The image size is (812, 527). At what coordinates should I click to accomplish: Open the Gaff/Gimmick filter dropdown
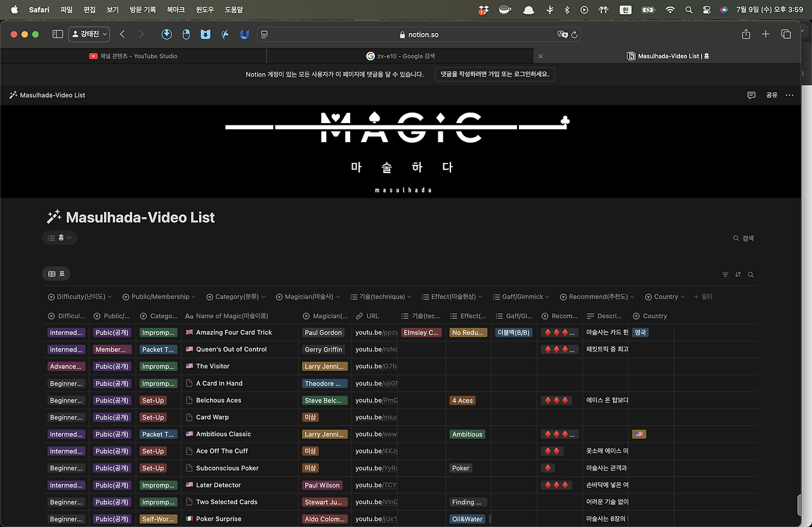(522, 297)
